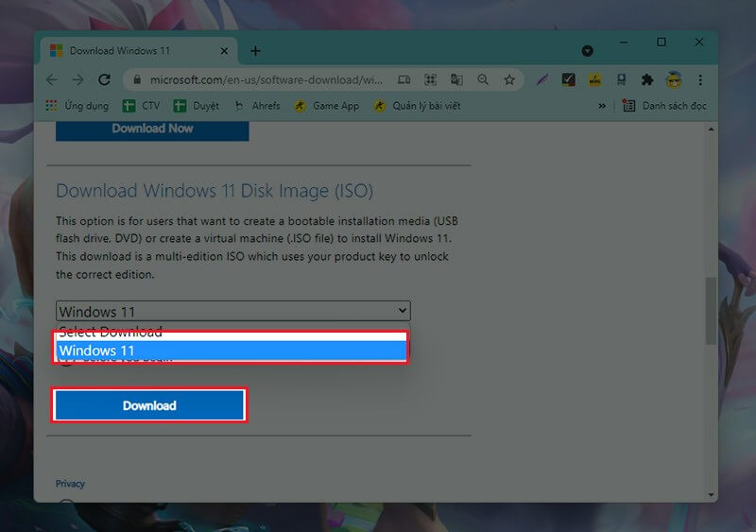Choose the Select Download list option

pos(231,332)
